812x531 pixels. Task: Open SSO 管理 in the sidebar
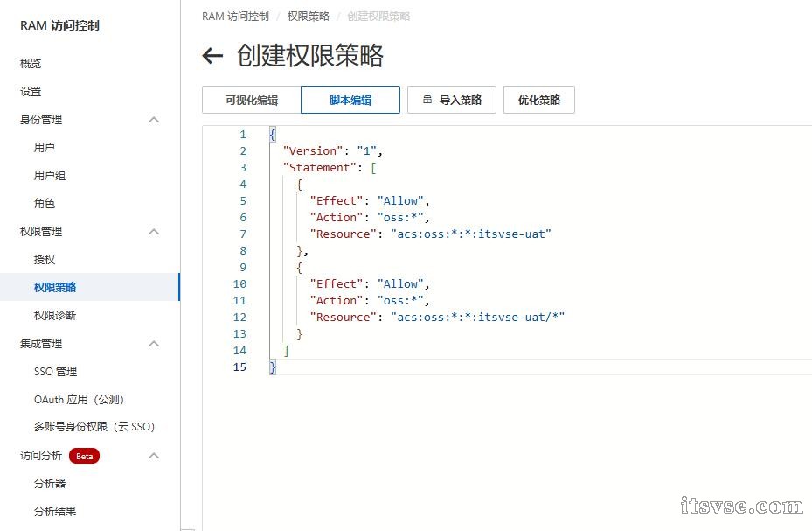tap(55, 372)
